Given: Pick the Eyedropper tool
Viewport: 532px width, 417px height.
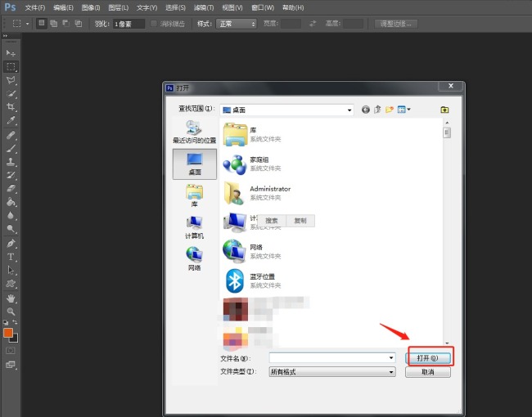Looking at the screenshot, I should 11,120.
